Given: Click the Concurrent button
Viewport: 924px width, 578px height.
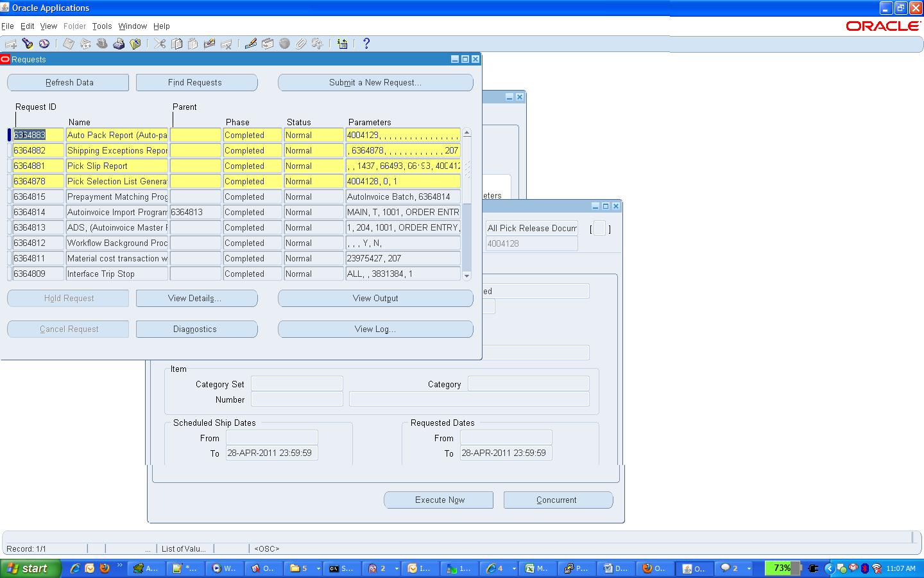Looking at the screenshot, I should point(558,500).
